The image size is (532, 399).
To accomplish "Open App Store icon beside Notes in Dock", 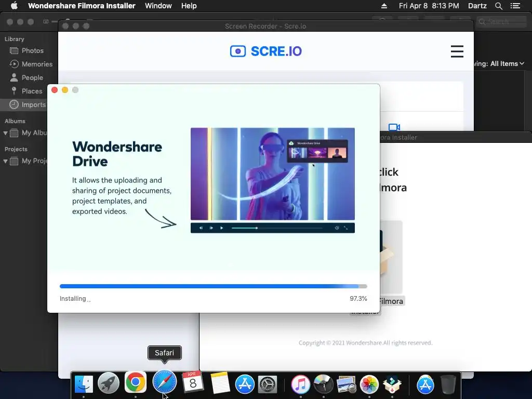I will [x=245, y=384].
